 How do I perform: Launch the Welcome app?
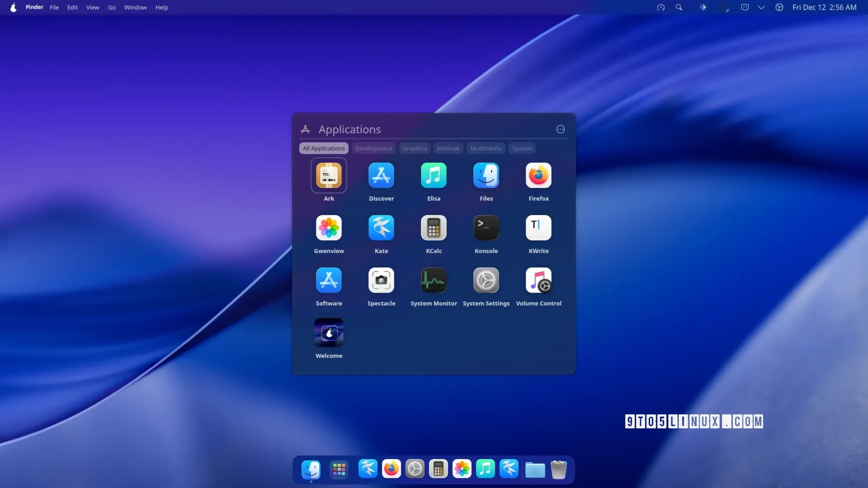pos(329,333)
